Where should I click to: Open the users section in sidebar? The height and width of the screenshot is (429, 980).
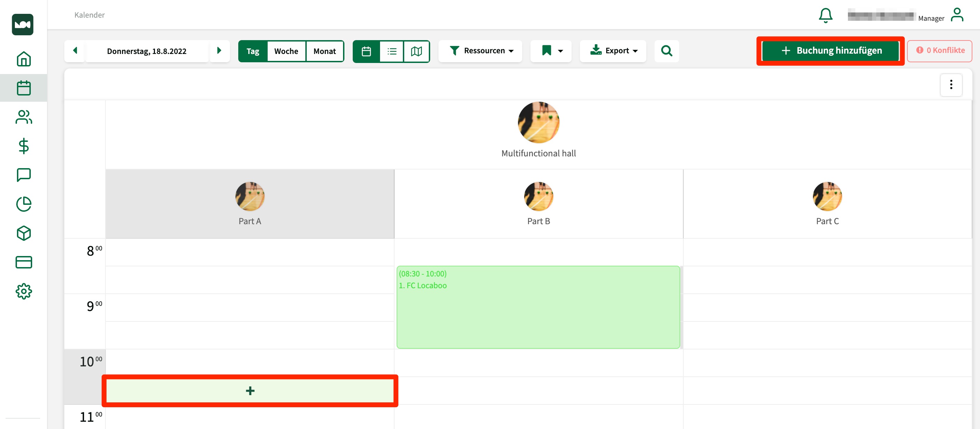pos(24,117)
